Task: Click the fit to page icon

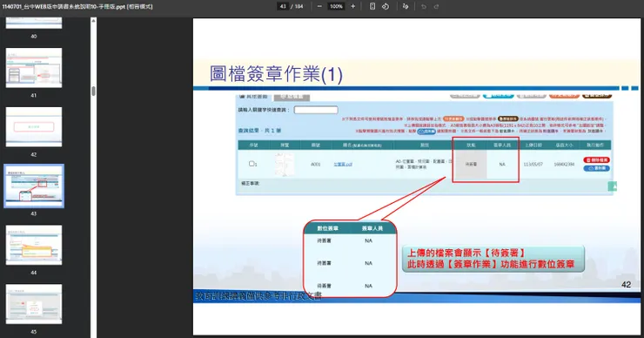Action: point(372,6)
